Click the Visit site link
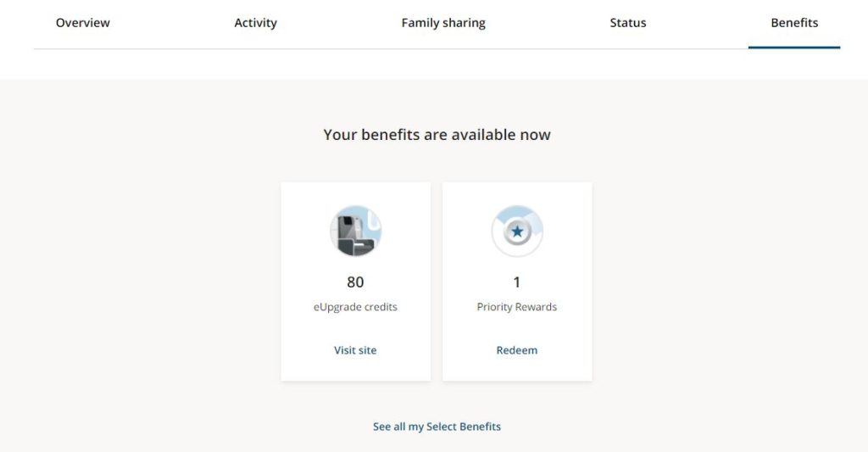The image size is (868, 452). (x=355, y=350)
